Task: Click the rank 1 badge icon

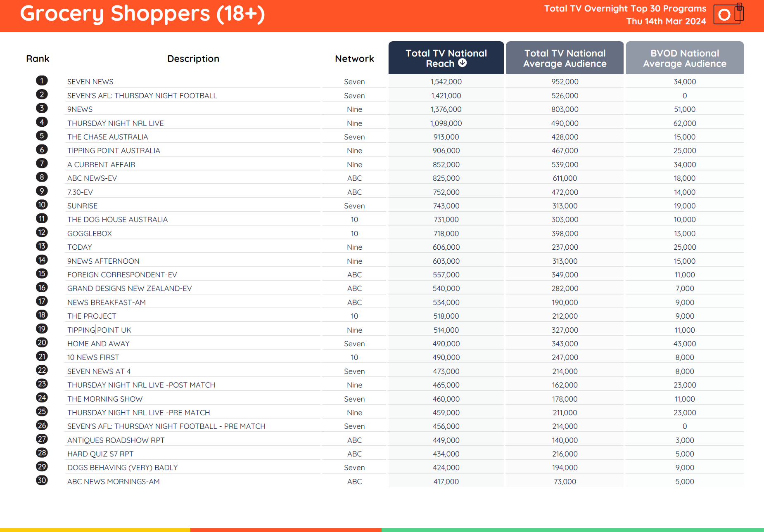Action: 42,80
